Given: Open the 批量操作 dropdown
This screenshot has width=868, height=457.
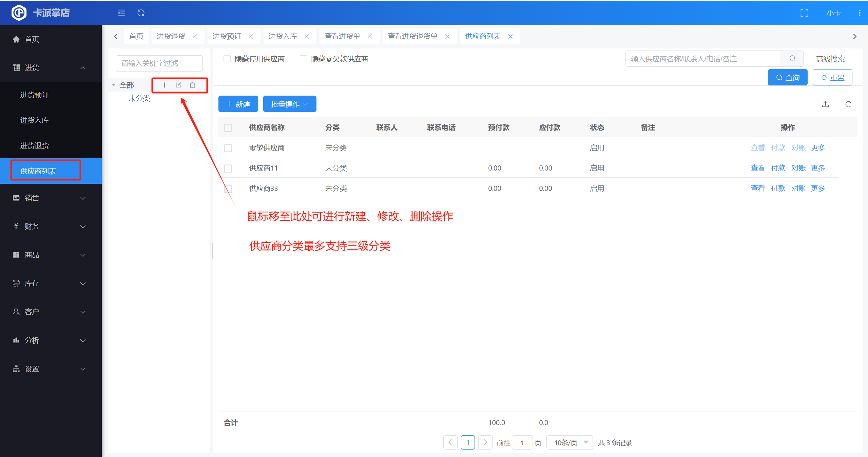Looking at the screenshot, I should pyautogui.click(x=289, y=104).
